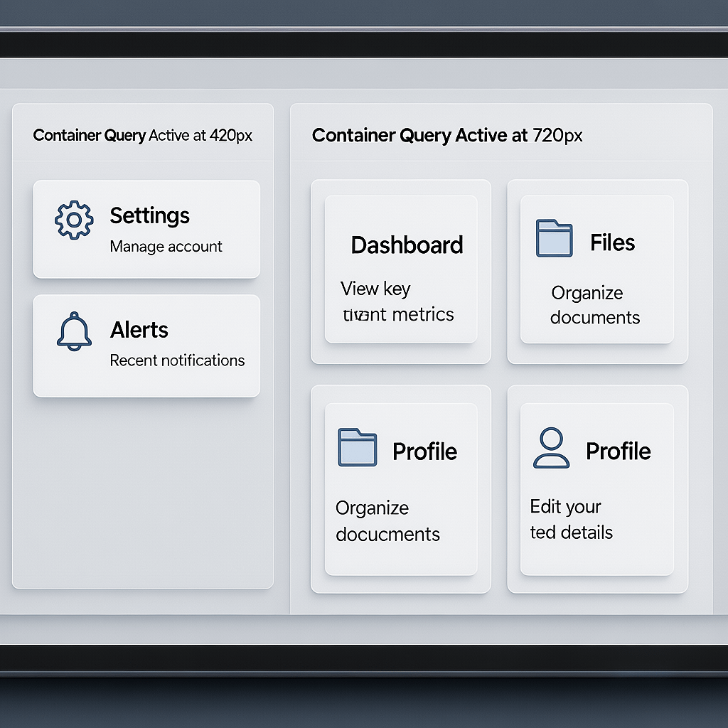
Task: Click the Alerts bell icon
Action: pos(73,331)
